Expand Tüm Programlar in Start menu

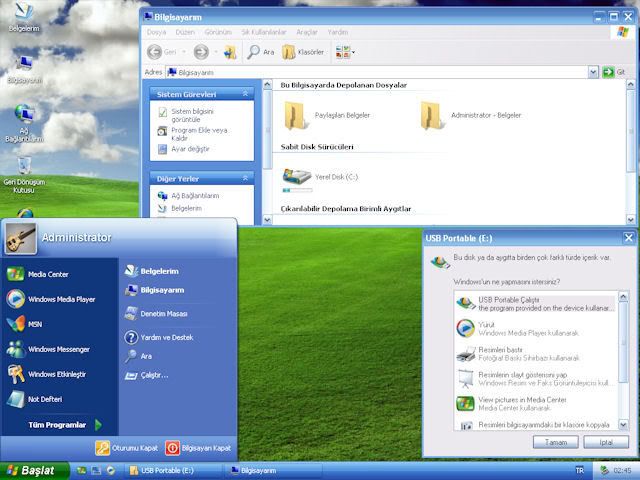[64, 425]
